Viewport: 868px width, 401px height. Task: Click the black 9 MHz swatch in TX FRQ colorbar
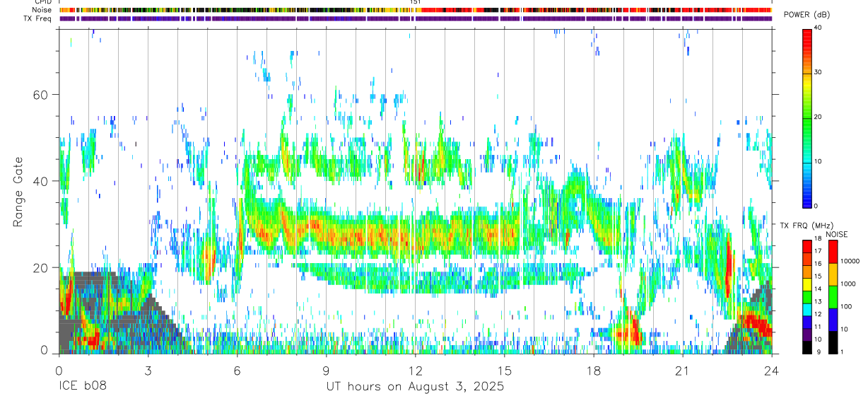(806, 347)
